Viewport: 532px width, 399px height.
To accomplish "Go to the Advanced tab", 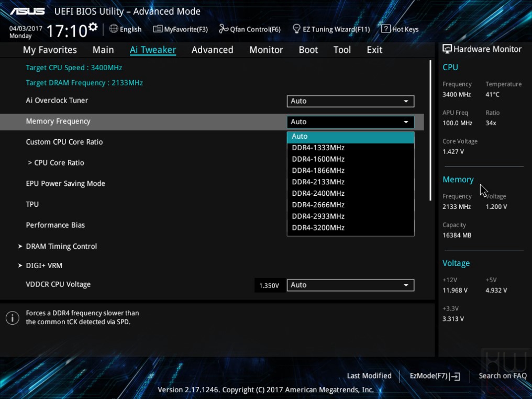I will tap(213, 50).
